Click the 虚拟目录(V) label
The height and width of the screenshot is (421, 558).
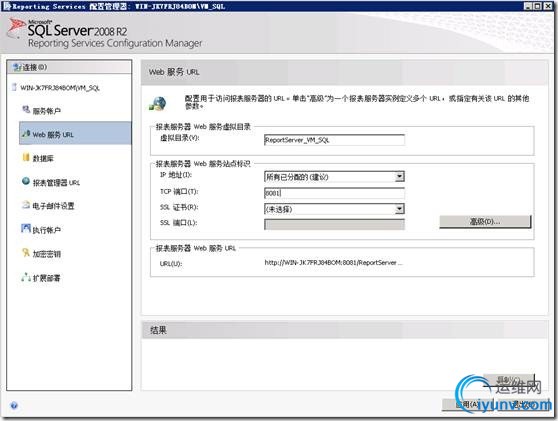click(179, 138)
